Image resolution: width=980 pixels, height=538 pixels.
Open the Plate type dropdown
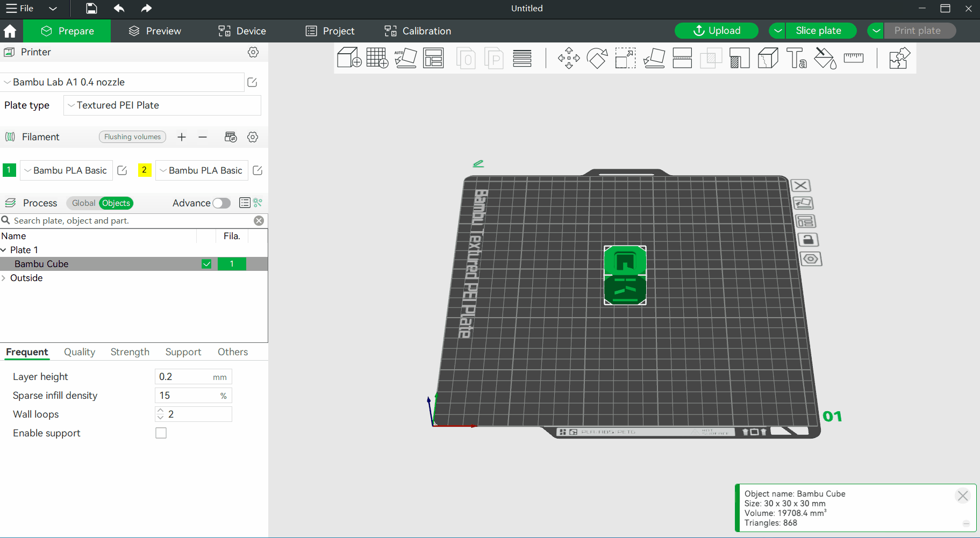pyautogui.click(x=162, y=105)
